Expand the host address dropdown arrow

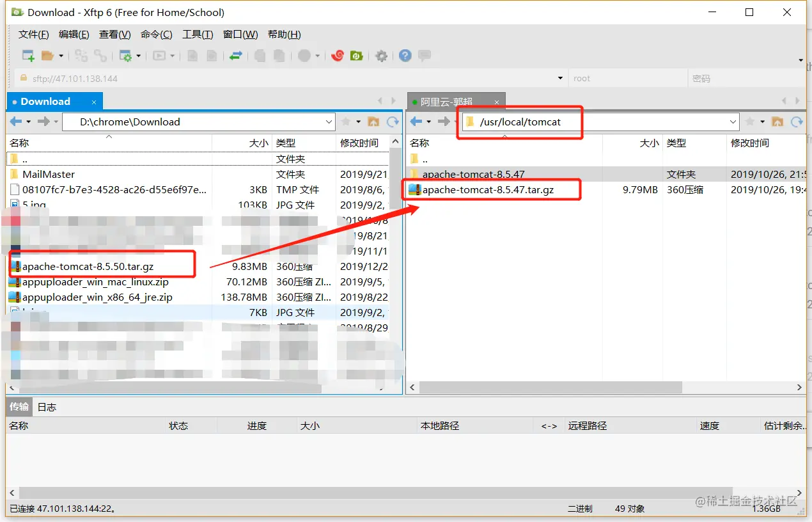561,79
